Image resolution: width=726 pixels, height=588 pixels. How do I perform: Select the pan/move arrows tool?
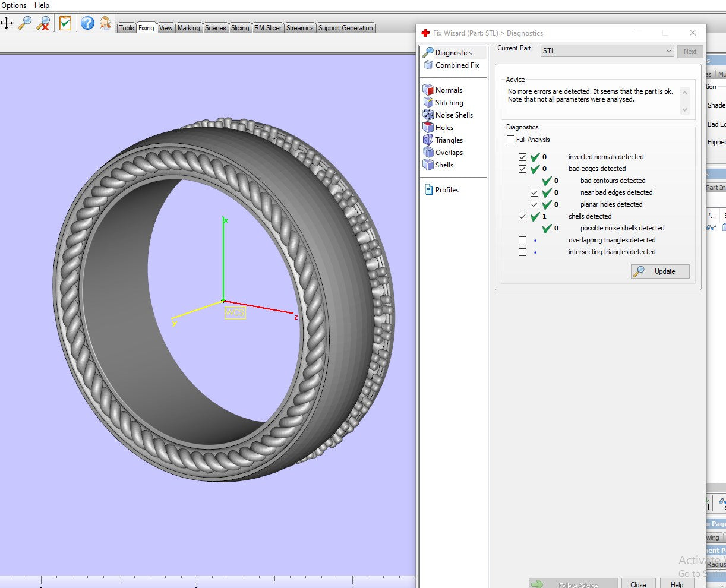[7, 23]
